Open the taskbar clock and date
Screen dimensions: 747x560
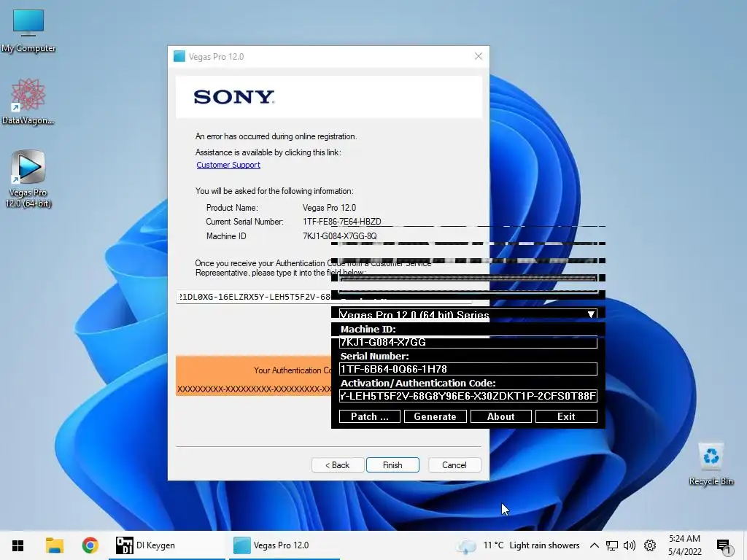coord(684,545)
